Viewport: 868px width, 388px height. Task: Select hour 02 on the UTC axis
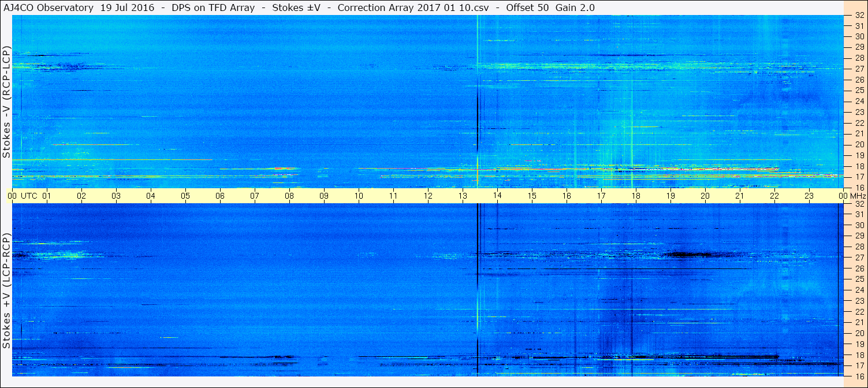pyautogui.click(x=81, y=196)
